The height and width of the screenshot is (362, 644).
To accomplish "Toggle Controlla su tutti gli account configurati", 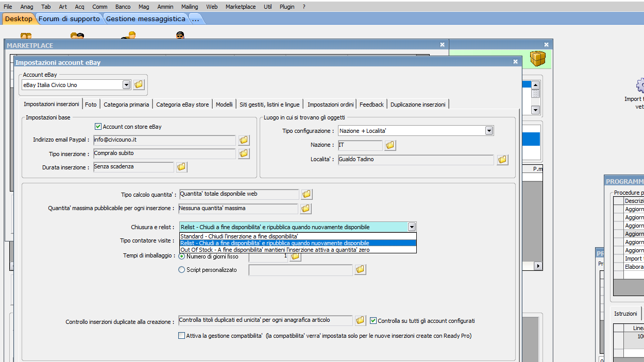I will click(x=374, y=321).
